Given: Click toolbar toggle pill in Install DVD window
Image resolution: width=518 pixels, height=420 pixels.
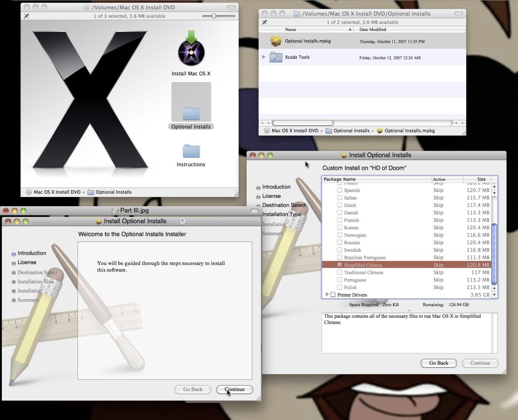Looking at the screenshot, I should click(x=231, y=7).
